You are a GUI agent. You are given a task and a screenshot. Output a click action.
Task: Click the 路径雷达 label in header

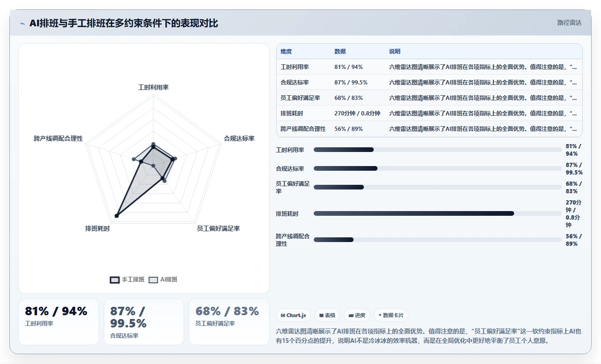click(x=569, y=23)
